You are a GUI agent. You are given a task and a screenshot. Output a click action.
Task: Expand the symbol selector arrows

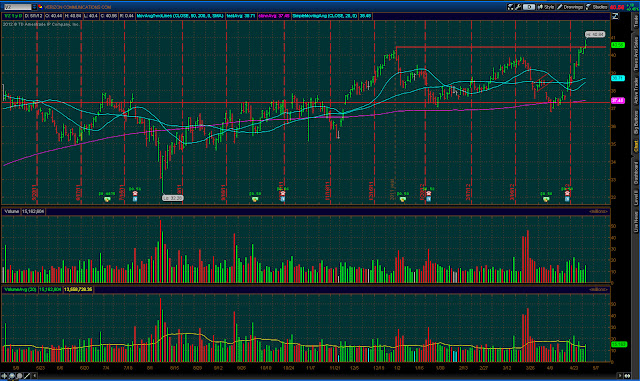coord(35,7)
